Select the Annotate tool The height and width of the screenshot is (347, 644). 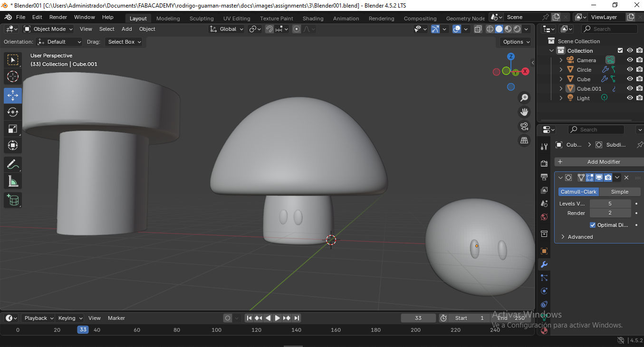click(x=12, y=164)
